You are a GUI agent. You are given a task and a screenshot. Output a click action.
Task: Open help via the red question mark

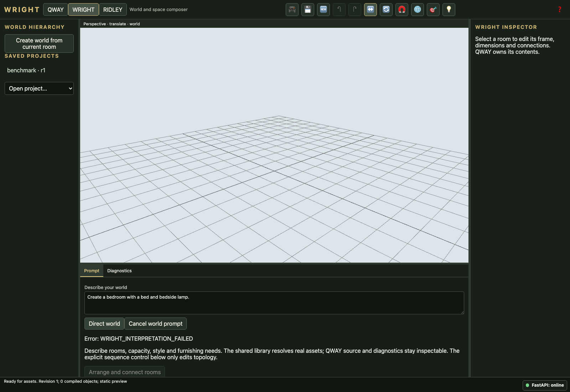click(560, 10)
